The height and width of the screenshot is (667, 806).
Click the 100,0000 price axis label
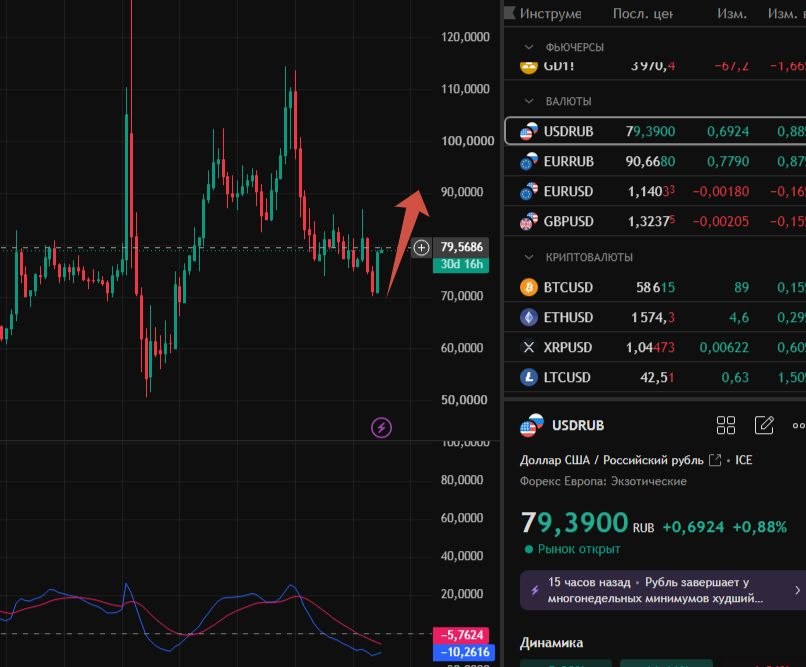pos(467,141)
